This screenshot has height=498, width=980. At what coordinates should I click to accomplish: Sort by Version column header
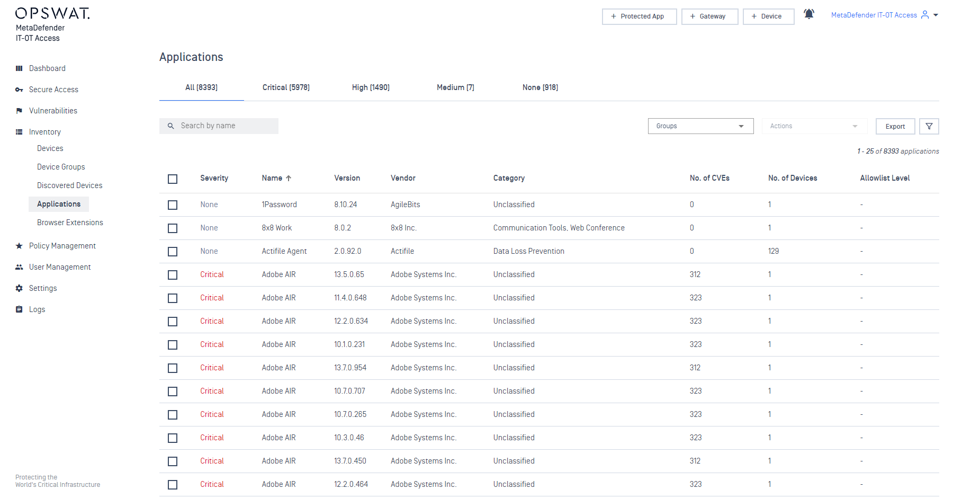pyautogui.click(x=347, y=178)
